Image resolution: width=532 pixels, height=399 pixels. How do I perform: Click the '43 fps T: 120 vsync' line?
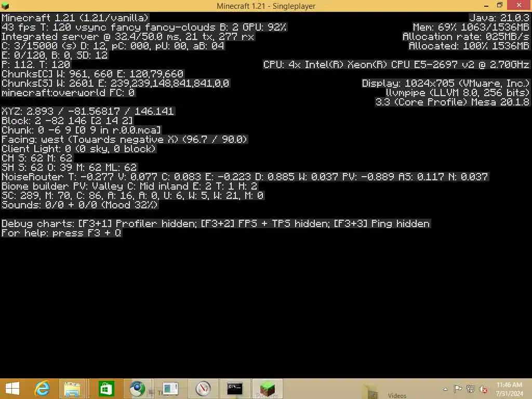click(144, 27)
